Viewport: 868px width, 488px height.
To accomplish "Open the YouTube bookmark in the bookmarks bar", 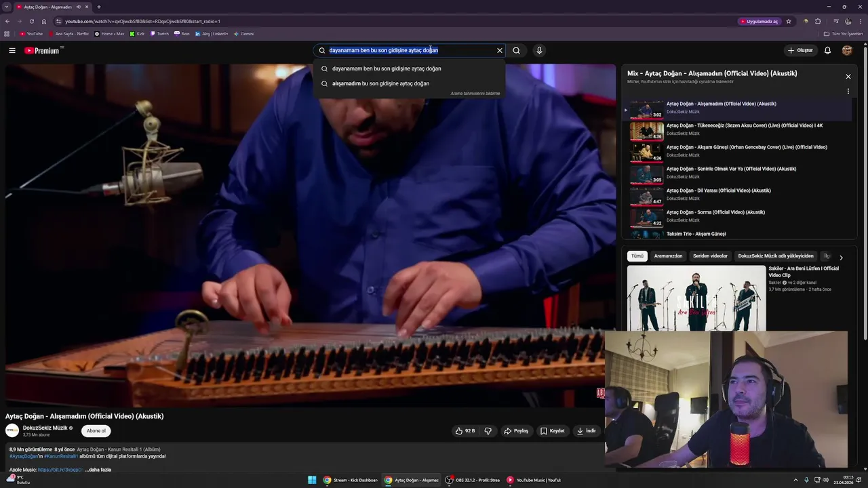I will click(x=31, y=34).
